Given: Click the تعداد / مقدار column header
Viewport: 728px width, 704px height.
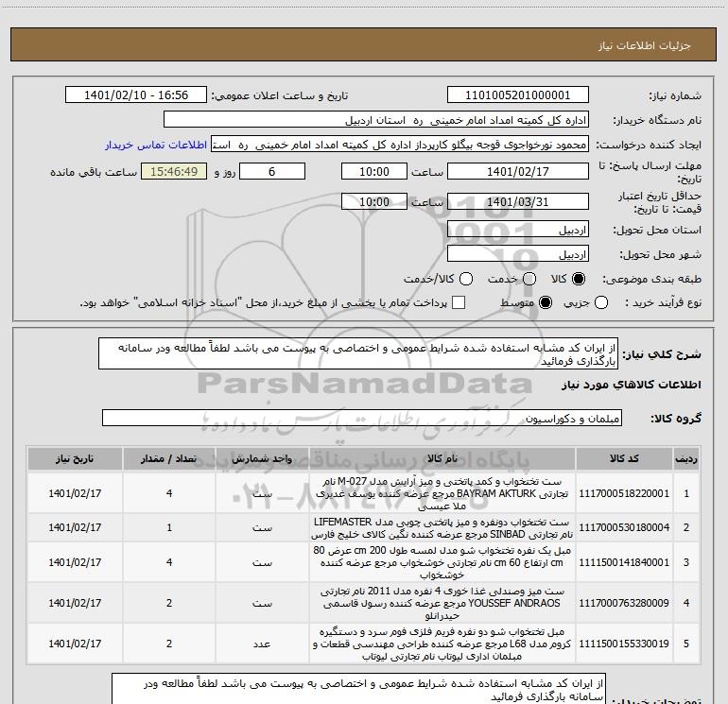Looking at the screenshot, I should coord(169,459).
